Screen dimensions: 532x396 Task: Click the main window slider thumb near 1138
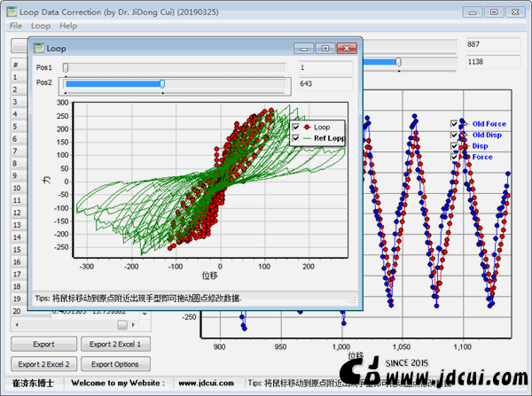click(399, 62)
